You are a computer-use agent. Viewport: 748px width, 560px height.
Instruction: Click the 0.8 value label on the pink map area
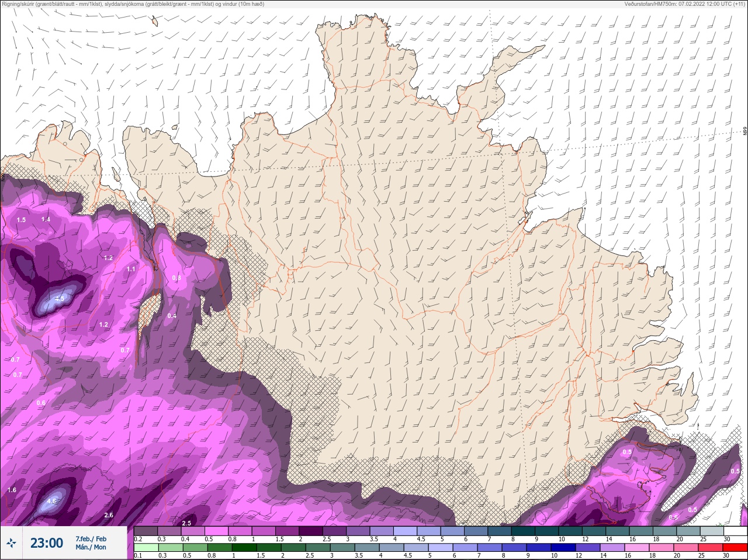176,278
